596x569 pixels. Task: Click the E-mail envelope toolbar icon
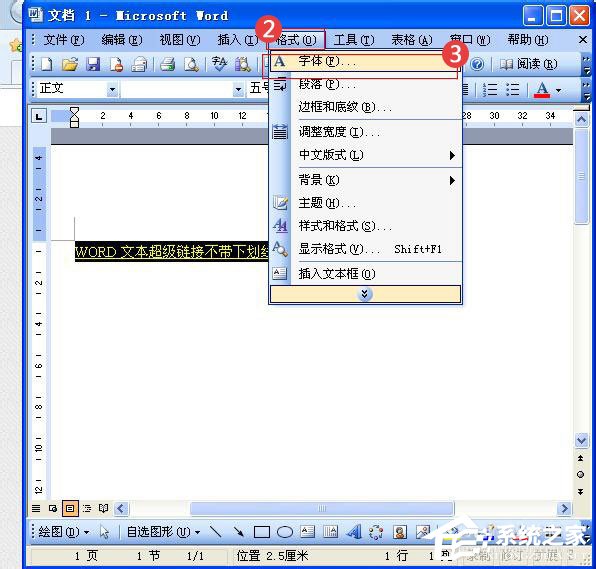[139, 64]
